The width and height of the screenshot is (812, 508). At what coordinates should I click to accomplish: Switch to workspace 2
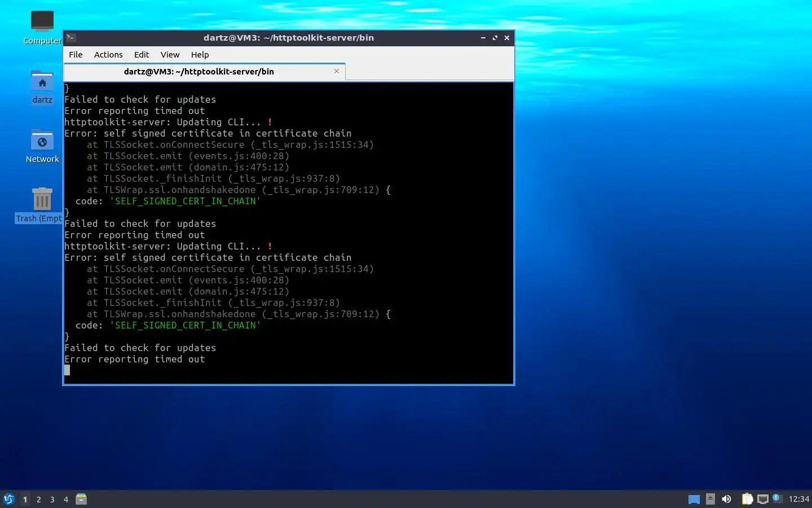pos(38,499)
